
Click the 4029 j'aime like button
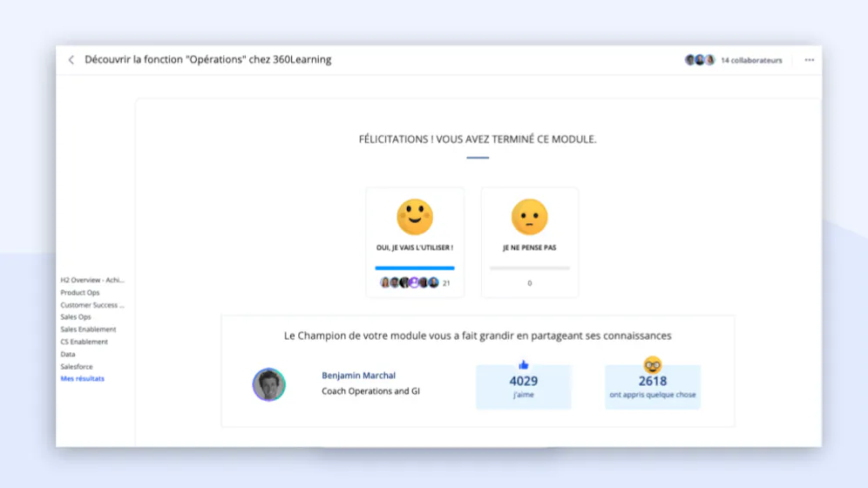coord(524,387)
